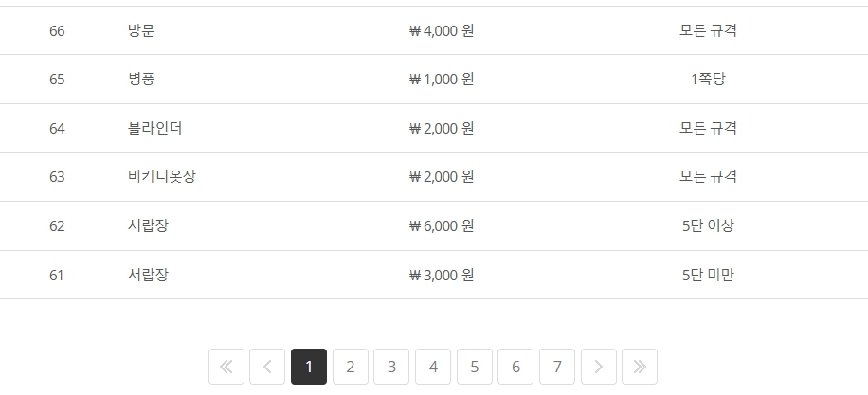Go to first page with double-left arrow
This screenshot has width=868, height=395.
point(226,367)
